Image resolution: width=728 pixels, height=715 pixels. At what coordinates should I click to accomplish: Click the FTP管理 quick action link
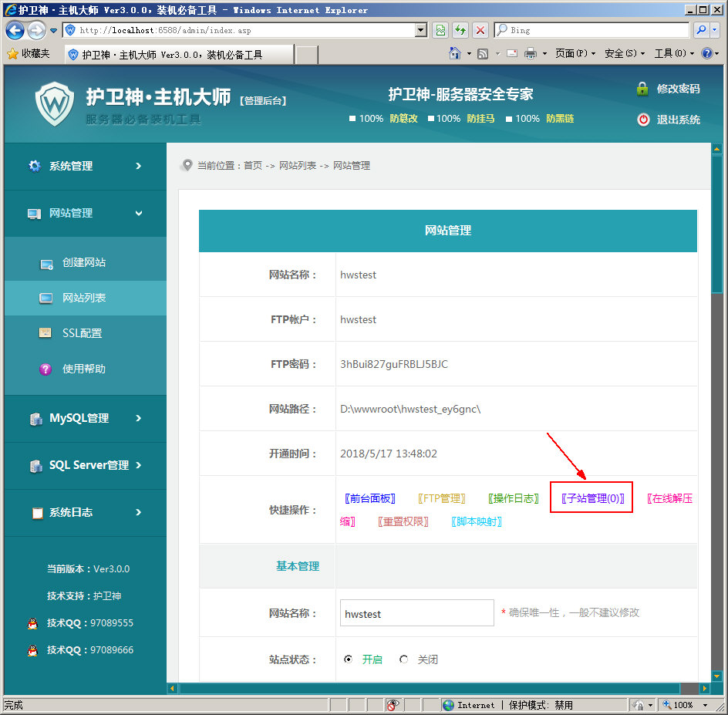(x=441, y=499)
